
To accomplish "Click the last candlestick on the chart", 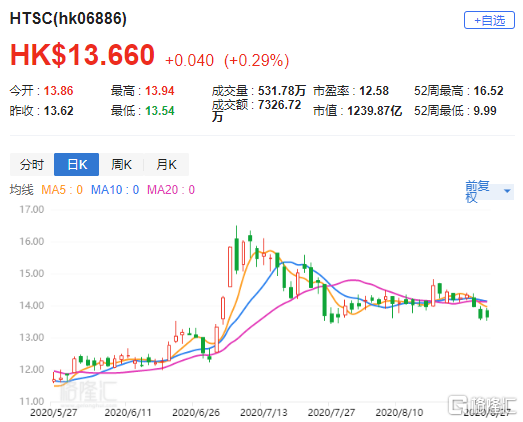I will tap(487, 314).
